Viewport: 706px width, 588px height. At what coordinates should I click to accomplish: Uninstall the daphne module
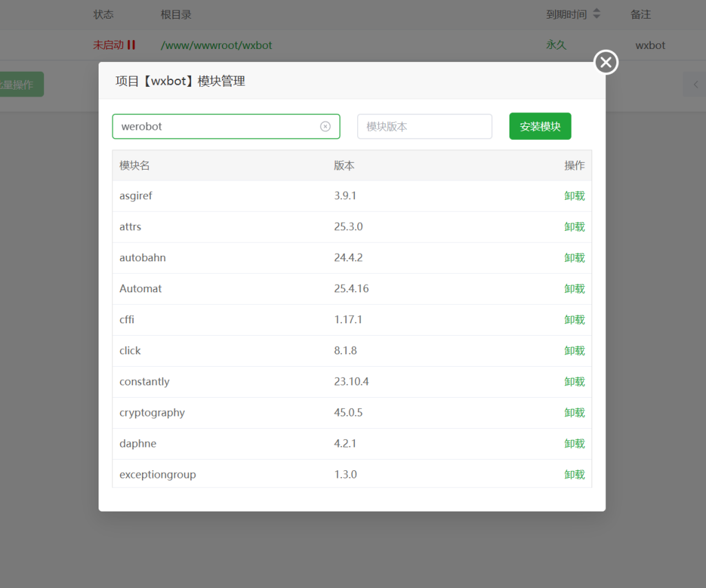[574, 444]
